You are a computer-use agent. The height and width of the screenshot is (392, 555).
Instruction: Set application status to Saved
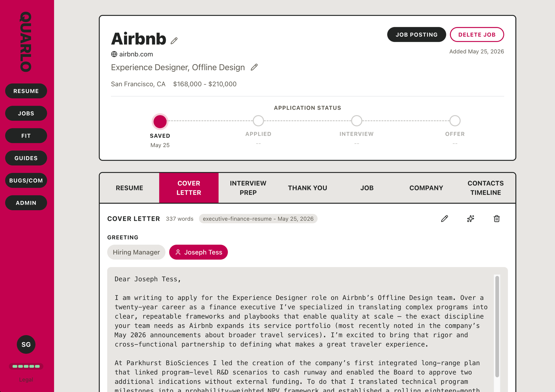[x=160, y=121]
